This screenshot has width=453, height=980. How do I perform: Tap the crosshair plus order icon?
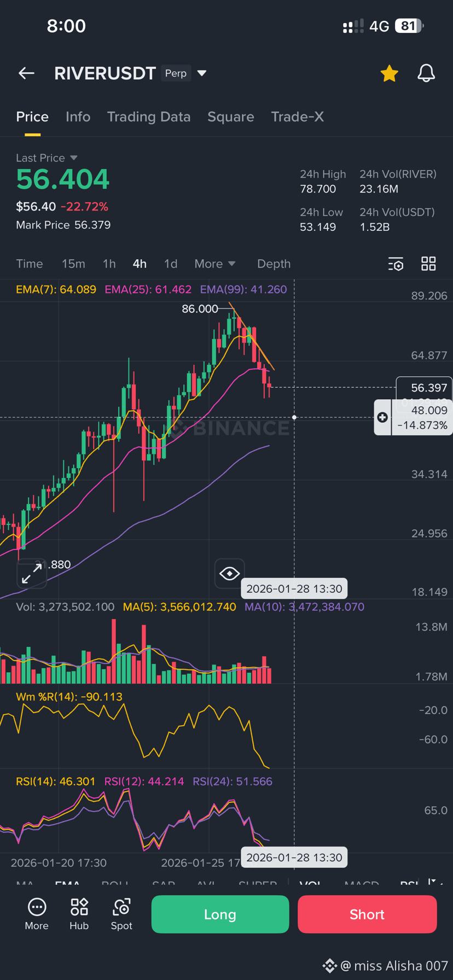(382, 418)
